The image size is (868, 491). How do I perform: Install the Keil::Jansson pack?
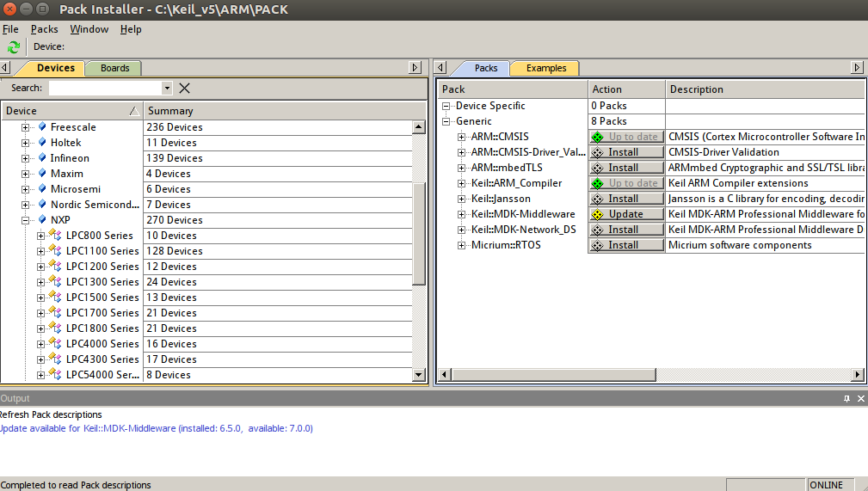tap(626, 199)
